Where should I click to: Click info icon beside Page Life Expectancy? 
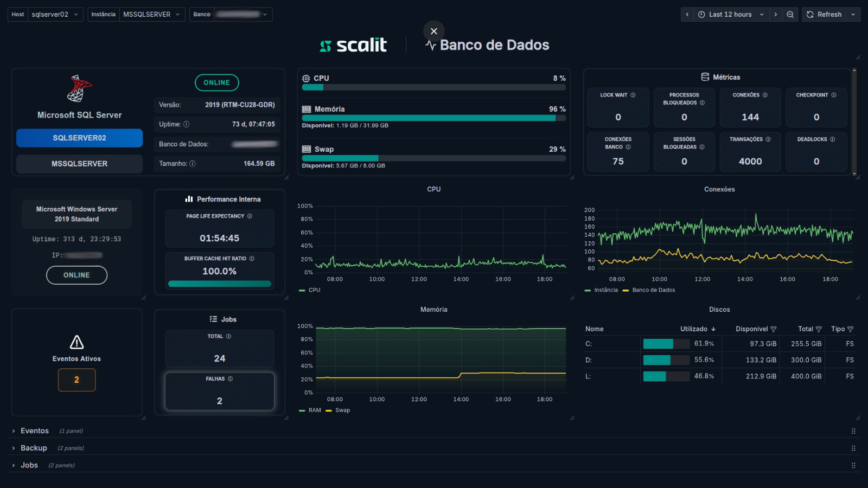tap(250, 216)
